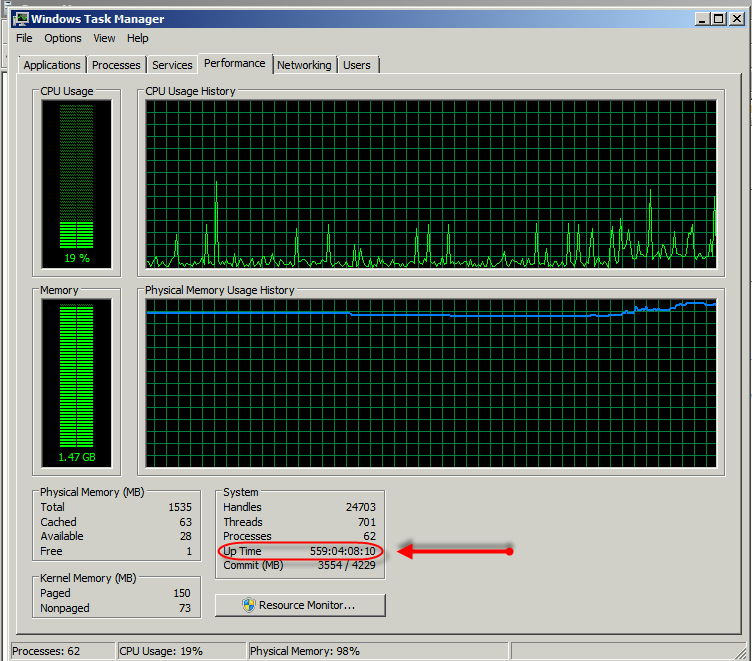Click the Kernel Memory (MB) group label
The image size is (752, 661).
coord(88,578)
